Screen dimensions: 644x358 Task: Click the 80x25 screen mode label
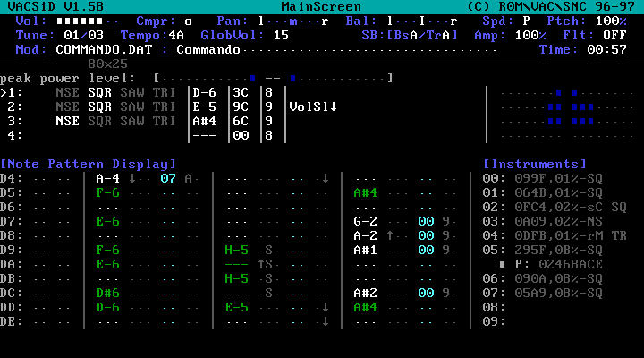tap(107, 64)
